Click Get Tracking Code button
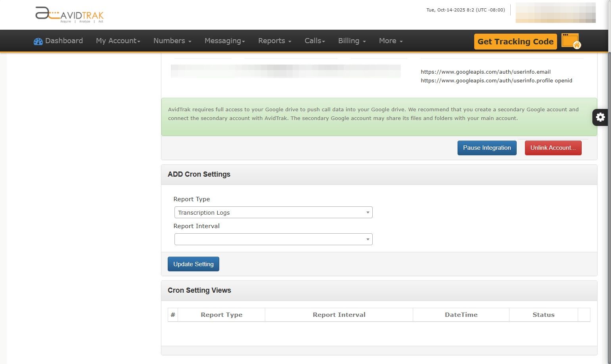Viewport: 611px width, 364px height. pos(515,42)
